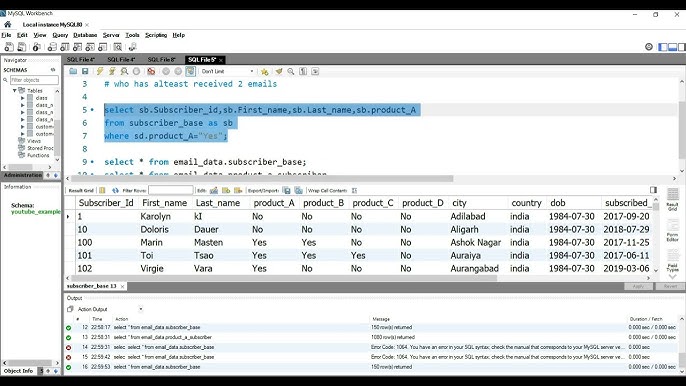Open the Don't Limit rows dropdown
Image resolution: width=686 pixels, height=386 pixels.
(x=228, y=71)
